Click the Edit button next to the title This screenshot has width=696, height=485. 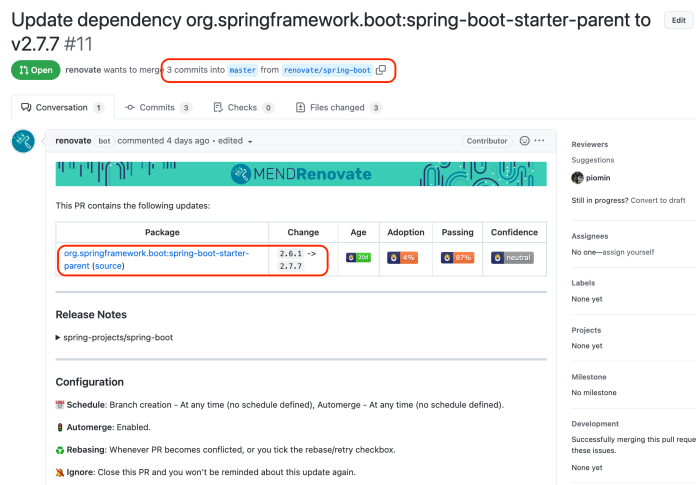(x=678, y=20)
